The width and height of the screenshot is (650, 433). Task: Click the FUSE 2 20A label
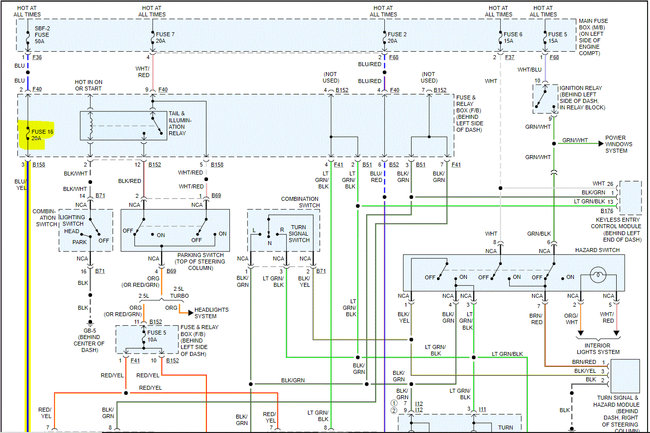397,37
